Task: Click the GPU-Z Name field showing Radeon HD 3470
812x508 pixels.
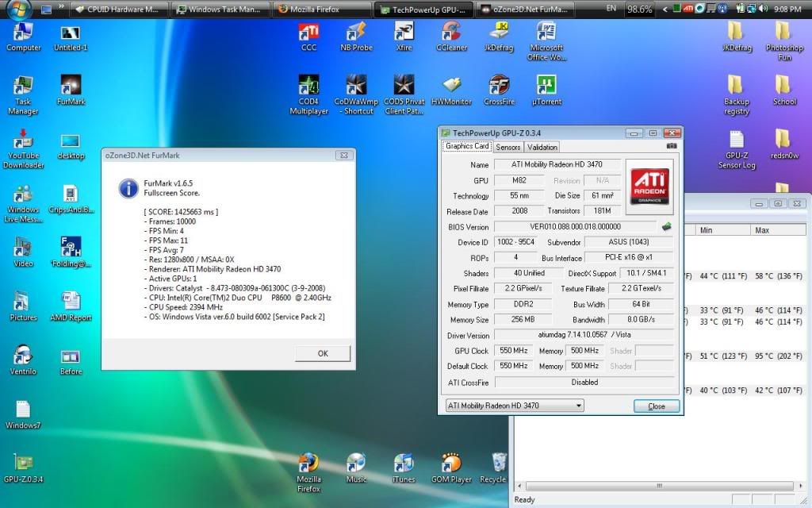Action: coord(557,164)
